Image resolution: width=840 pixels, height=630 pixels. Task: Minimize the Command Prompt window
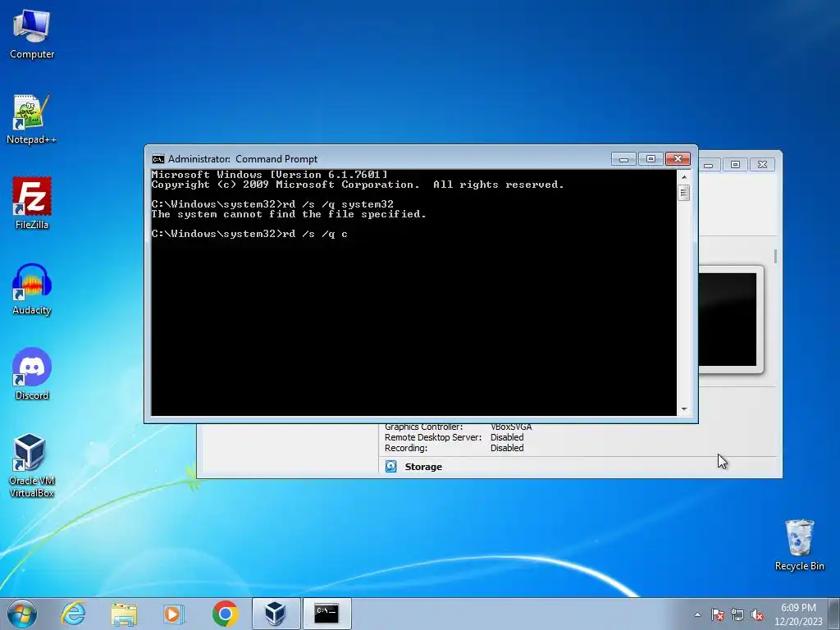pyautogui.click(x=623, y=159)
